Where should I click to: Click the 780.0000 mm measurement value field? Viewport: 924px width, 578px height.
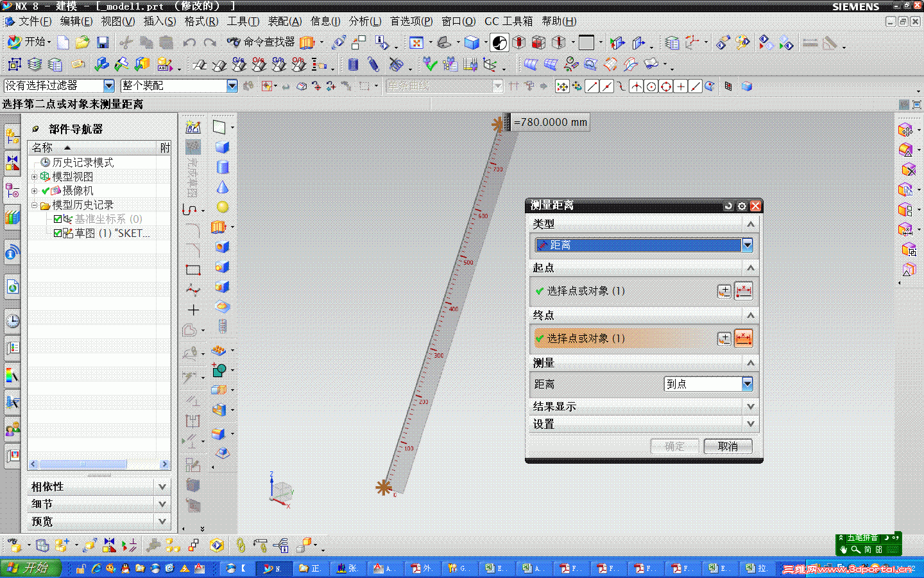pos(550,122)
